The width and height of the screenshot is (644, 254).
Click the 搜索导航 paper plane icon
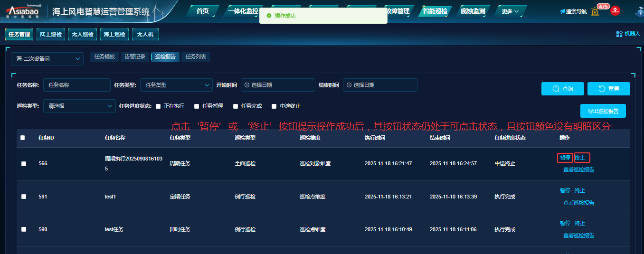click(562, 11)
